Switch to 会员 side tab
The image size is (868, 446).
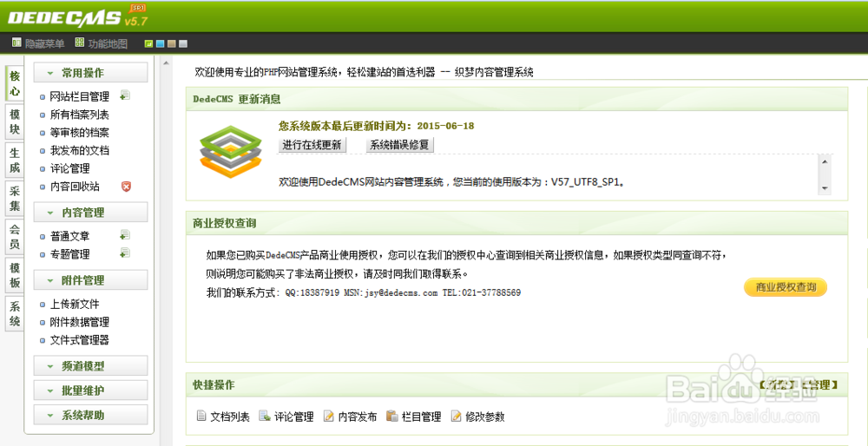(x=15, y=237)
